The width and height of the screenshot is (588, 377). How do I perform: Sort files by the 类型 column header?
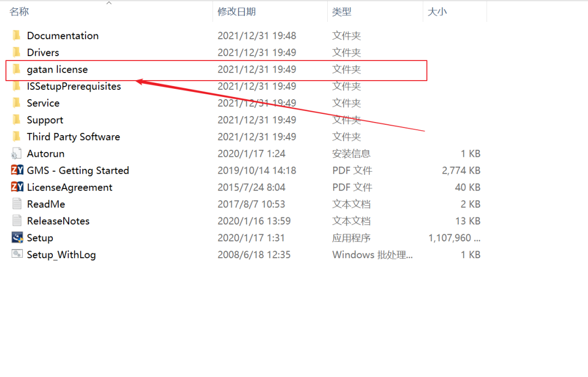341,11
